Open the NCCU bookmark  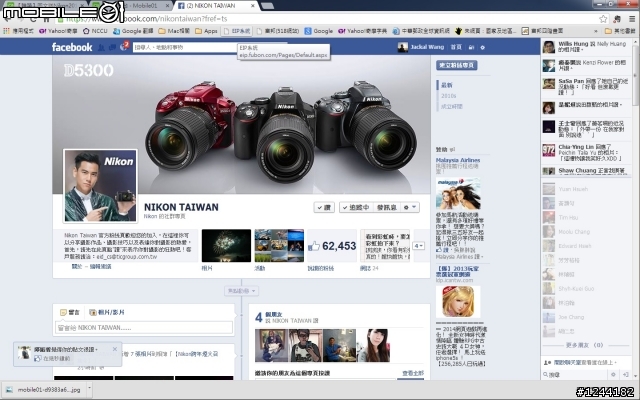[x=95, y=31]
